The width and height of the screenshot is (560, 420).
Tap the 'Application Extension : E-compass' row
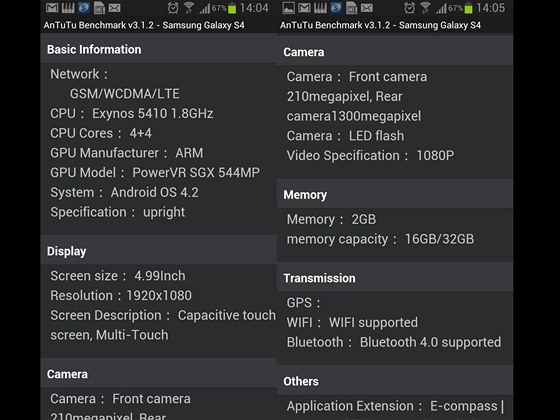click(395, 406)
